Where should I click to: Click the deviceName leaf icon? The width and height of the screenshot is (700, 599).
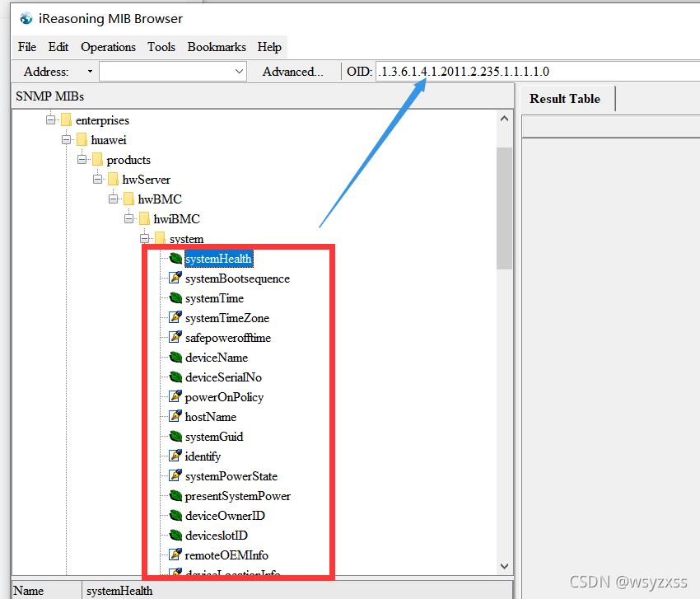pos(176,358)
